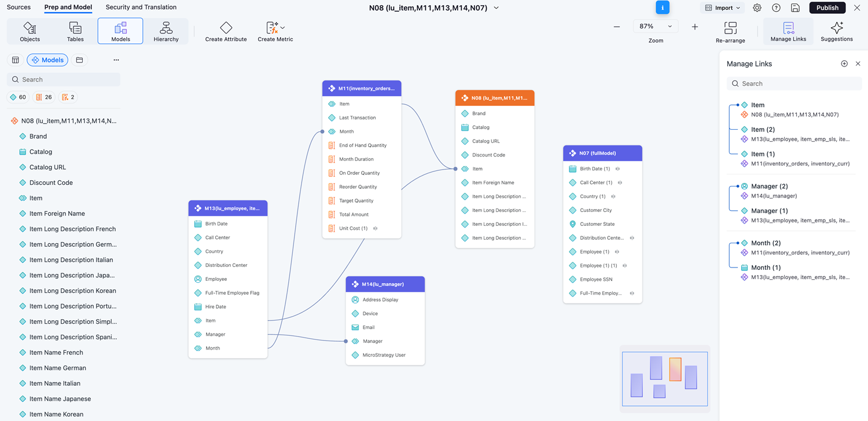This screenshot has height=421, width=868.
Task: Select the Tables view icon
Action: tap(75, 28)
